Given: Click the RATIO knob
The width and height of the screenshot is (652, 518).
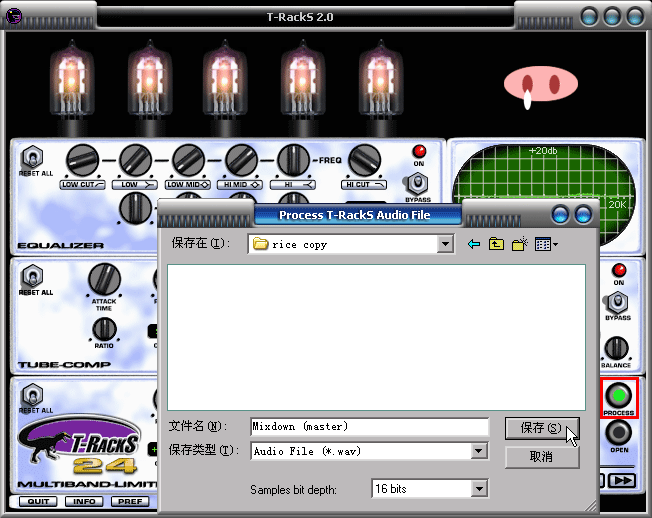Looking at the screenshot, I should pyautogui.click(x=104, y=329).
